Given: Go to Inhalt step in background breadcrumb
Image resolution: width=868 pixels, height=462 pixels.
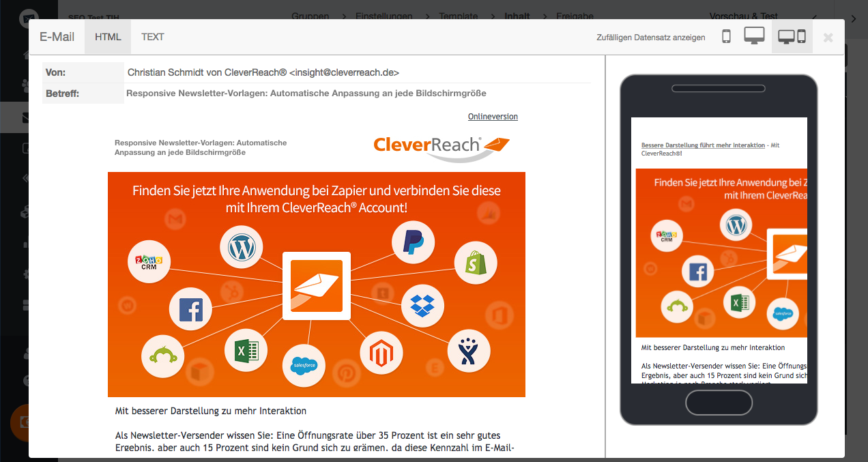Looking at the screenshot, I should [517, 16].
